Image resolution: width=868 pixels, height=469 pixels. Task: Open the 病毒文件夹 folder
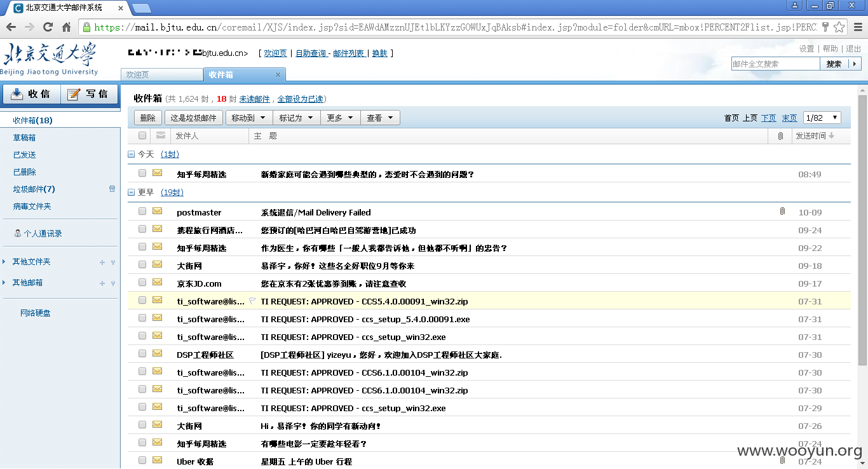32,206
